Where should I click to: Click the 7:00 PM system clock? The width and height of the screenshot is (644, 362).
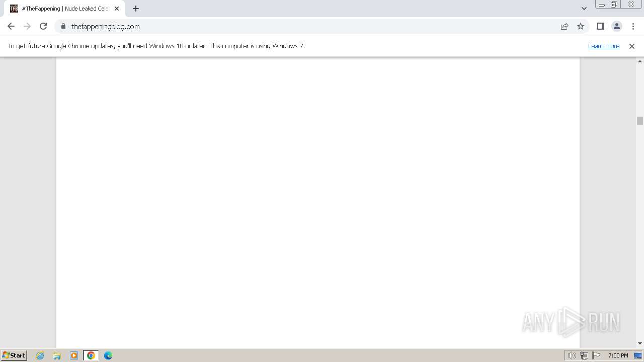point(618,355)
